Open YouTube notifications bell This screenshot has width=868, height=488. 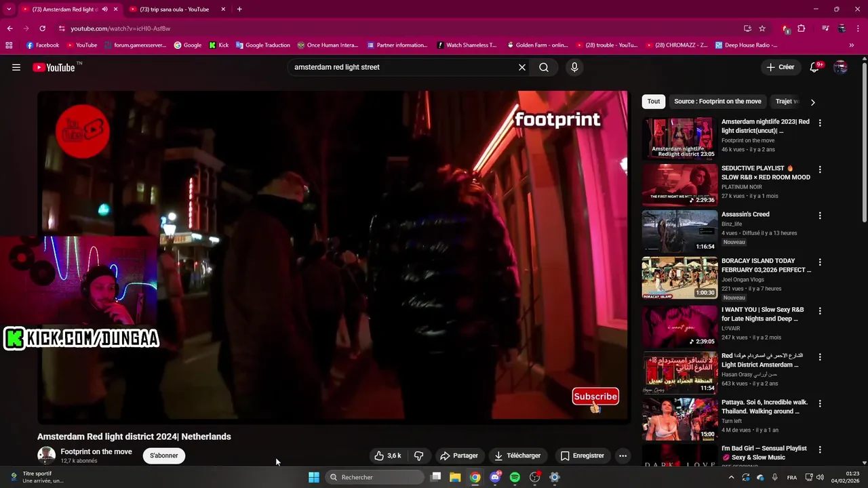click(815, 67)
